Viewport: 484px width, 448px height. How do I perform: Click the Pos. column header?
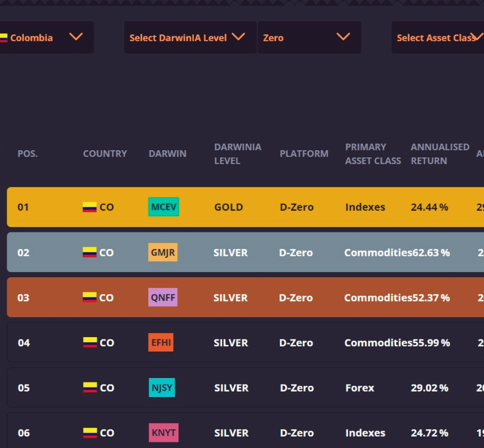(27, 154)
